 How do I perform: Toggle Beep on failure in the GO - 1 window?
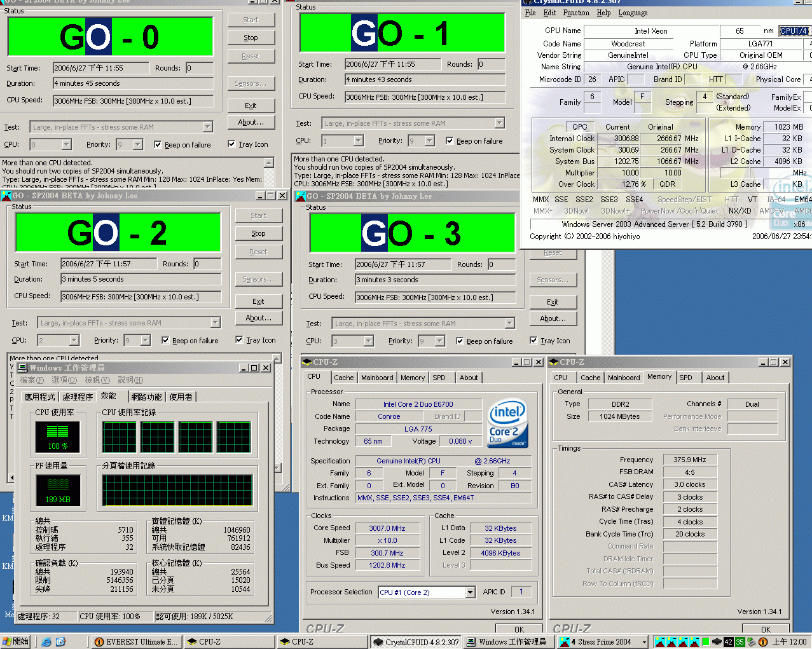pos(450,141)
